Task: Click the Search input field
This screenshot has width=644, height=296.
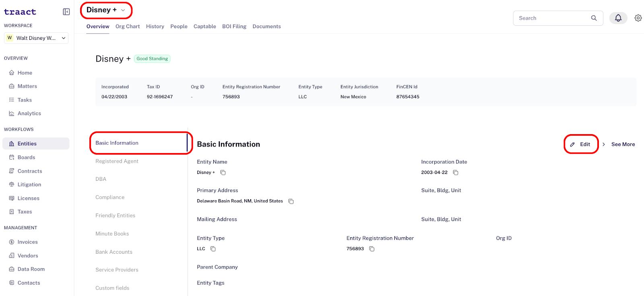Action: coord(558,18)
